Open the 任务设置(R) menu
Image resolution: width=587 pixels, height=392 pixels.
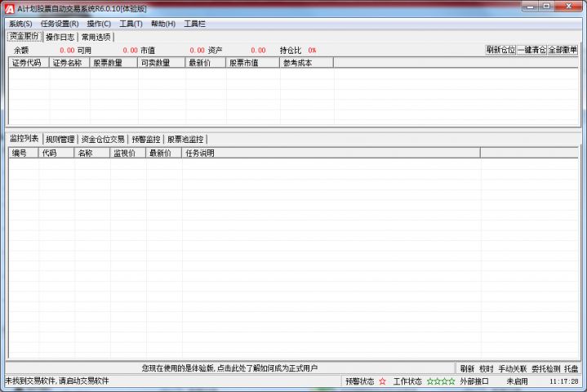tap(60, 24)
